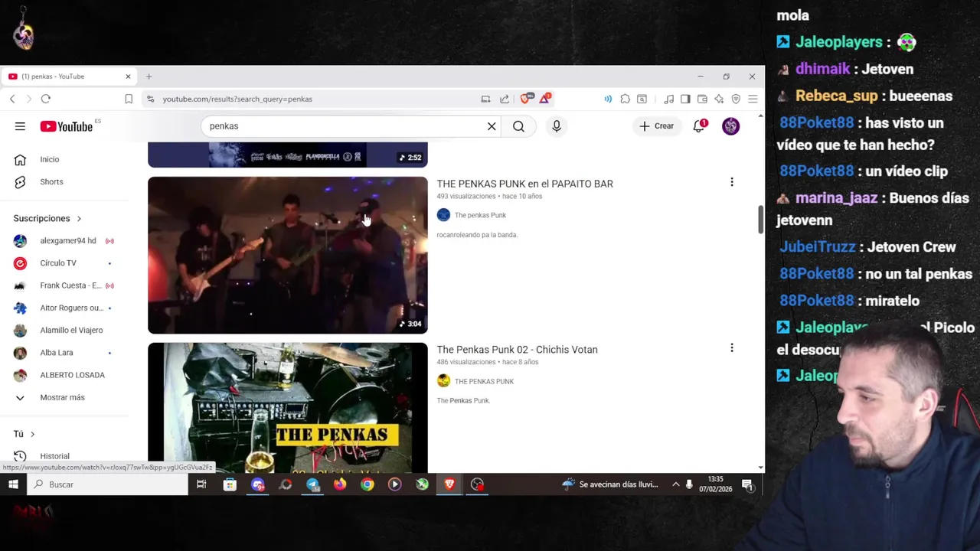Play the partially visible 2:52 video thumbnail
The height and width of the screenshot is (551, 980).
click(288, 155)
